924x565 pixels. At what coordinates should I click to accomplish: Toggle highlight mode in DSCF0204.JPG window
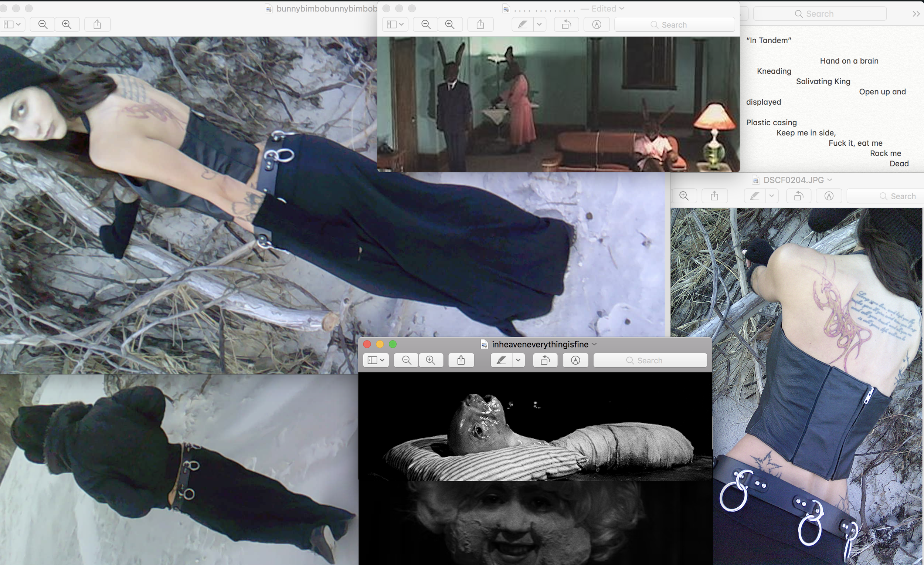pyautogui.click(x=755, y=196)
